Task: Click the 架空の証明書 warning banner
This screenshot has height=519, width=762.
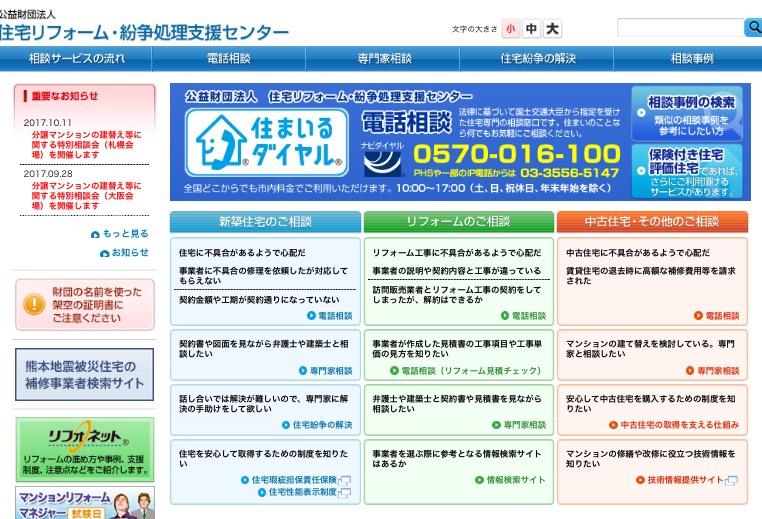Action: point(85,304)
